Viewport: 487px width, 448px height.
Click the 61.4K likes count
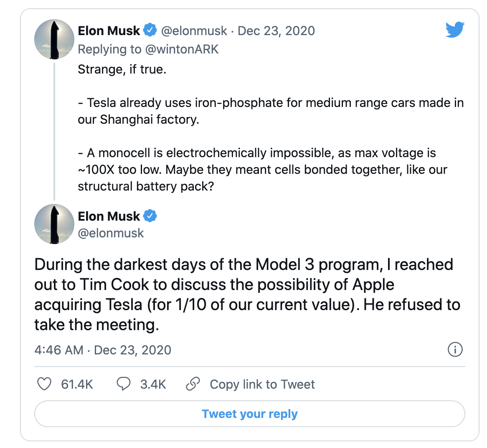[77, 384]
